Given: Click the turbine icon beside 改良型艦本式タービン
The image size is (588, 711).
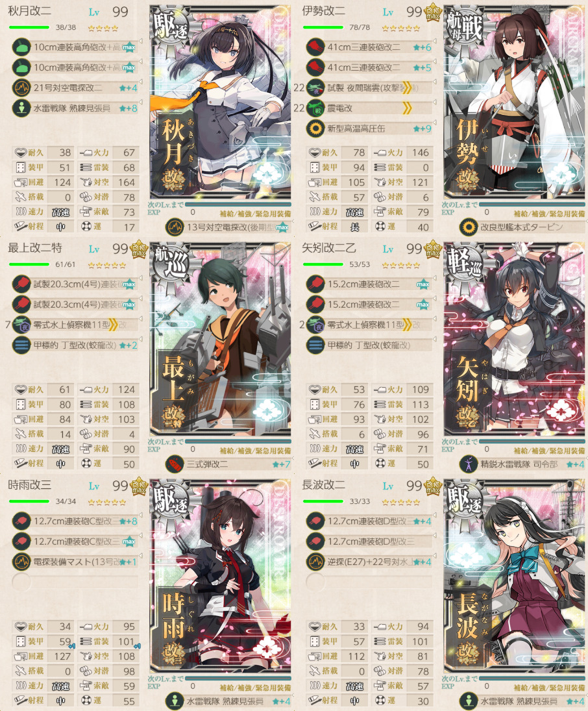Looking at the screenshot, I should pyautogui.click(x=469, y=227).
